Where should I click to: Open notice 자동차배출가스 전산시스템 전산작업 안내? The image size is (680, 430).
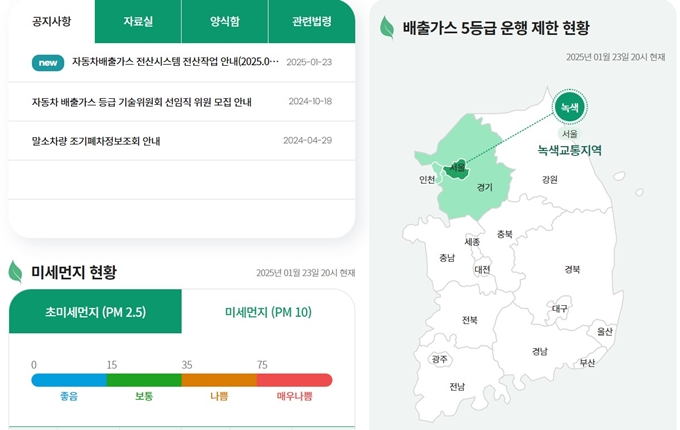[175, 62]
